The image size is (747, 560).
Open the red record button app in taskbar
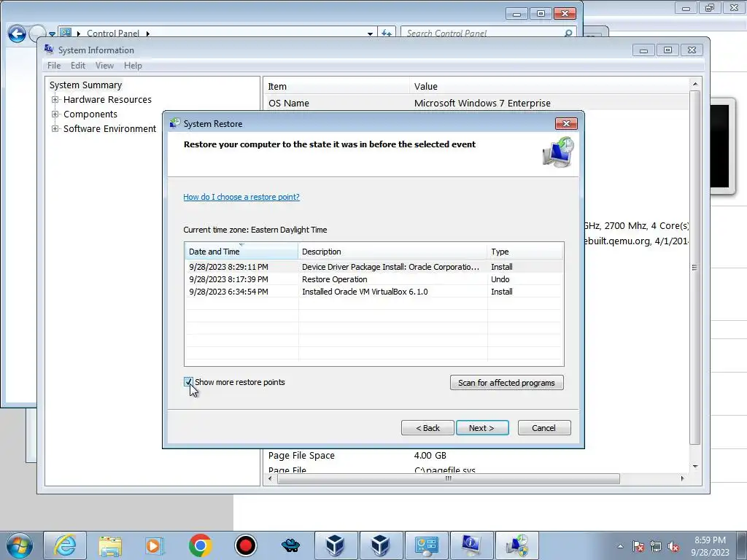tap(245, 545)
